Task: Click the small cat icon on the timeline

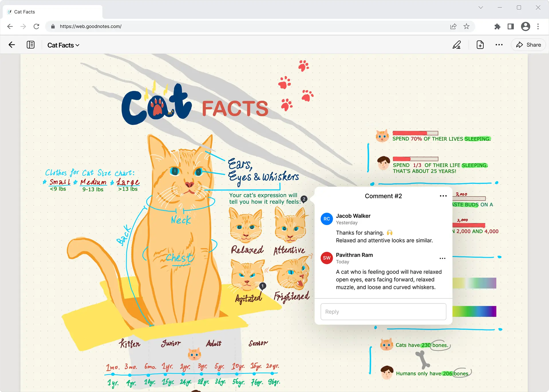Action: 194,354
